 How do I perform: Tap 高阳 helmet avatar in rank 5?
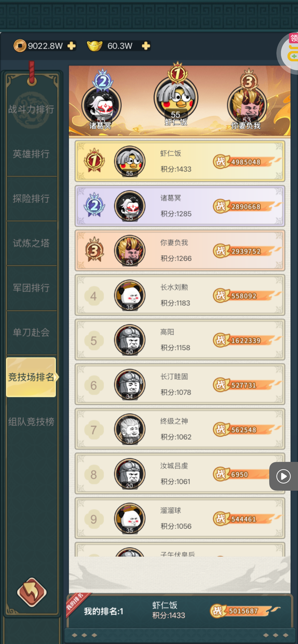click(x=130, y=340)
